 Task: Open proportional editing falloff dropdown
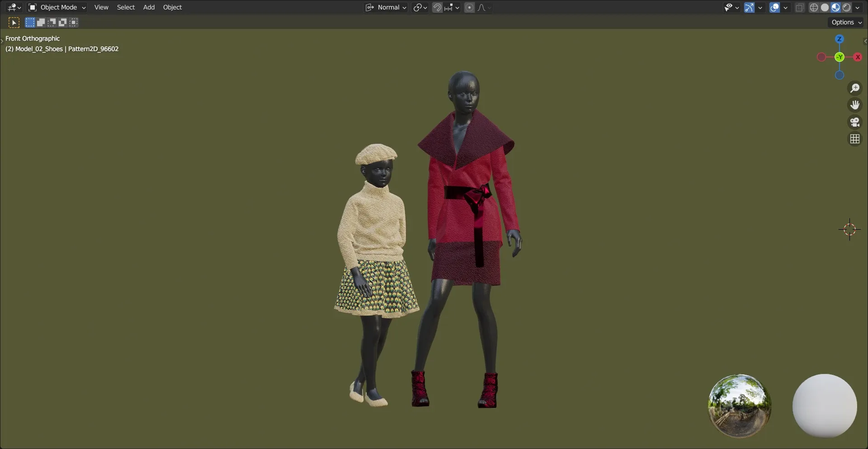pos(484,7)
